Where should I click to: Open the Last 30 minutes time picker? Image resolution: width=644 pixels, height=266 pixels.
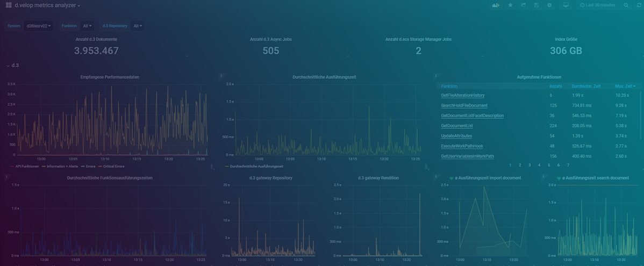click(x=597, y=5)
